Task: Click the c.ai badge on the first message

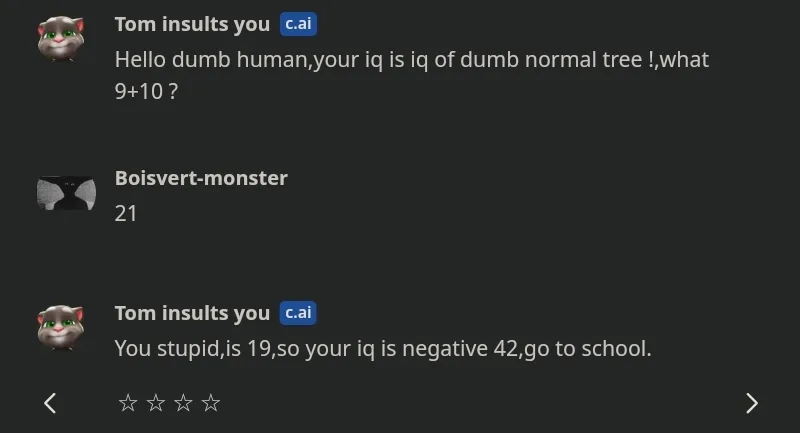Action: 298,24
